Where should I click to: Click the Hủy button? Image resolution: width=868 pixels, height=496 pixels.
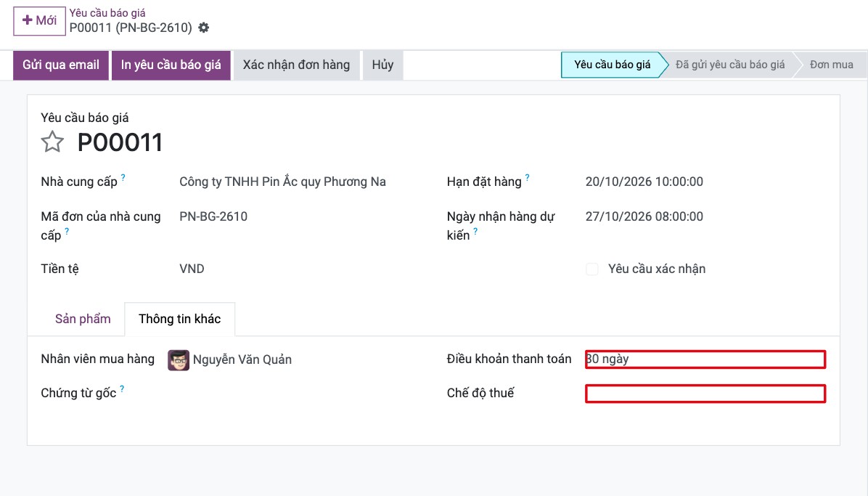tap(382, 65)
